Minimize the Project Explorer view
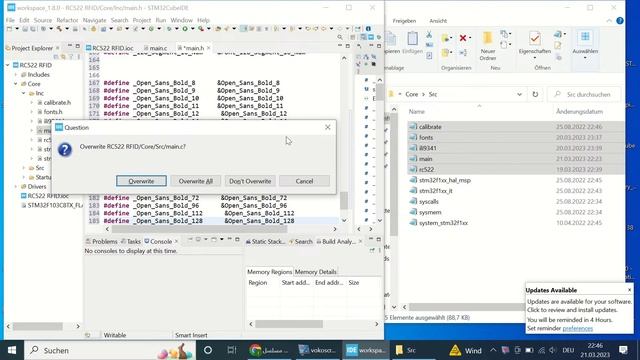Screen dimensions: 640x360 (x=69, y=46)
